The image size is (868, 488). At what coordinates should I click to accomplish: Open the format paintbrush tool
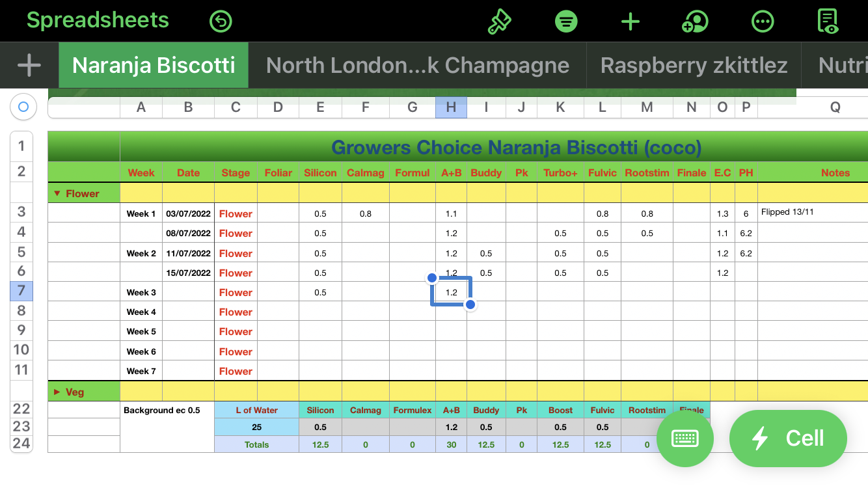500,21
